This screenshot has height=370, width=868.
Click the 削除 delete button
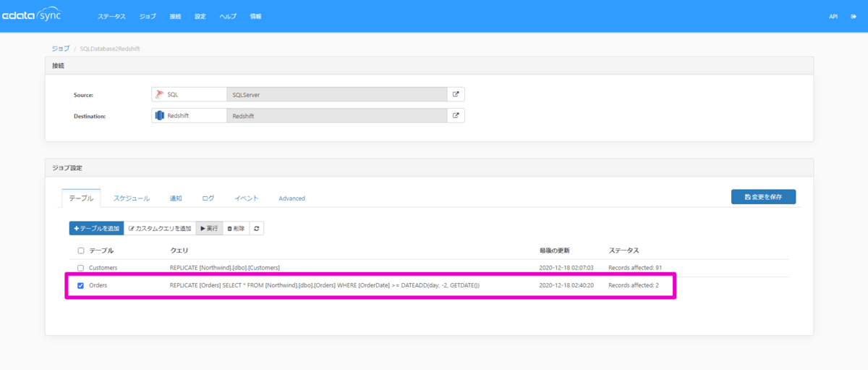(236, 228)
